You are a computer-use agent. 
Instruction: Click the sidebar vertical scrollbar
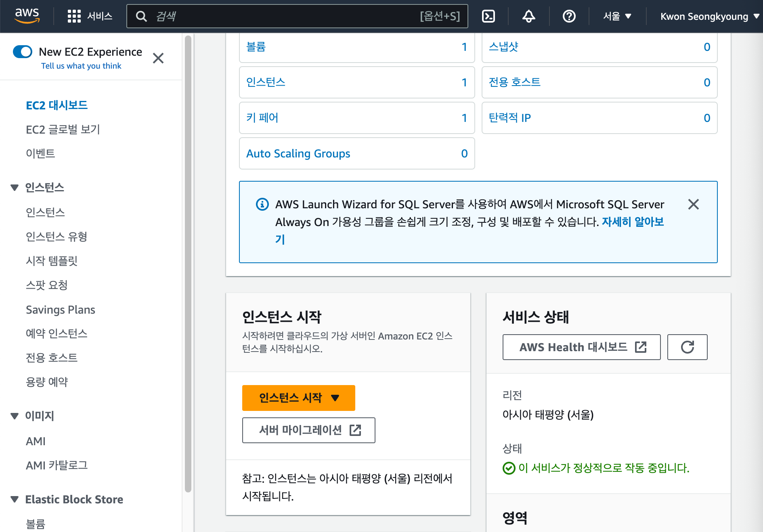(188, 264)
